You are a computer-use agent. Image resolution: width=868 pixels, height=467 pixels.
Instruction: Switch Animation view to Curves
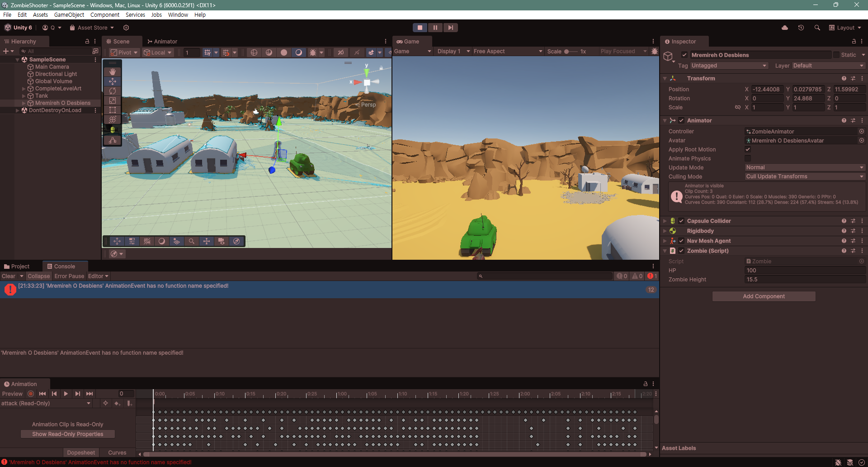click(117, 453)
